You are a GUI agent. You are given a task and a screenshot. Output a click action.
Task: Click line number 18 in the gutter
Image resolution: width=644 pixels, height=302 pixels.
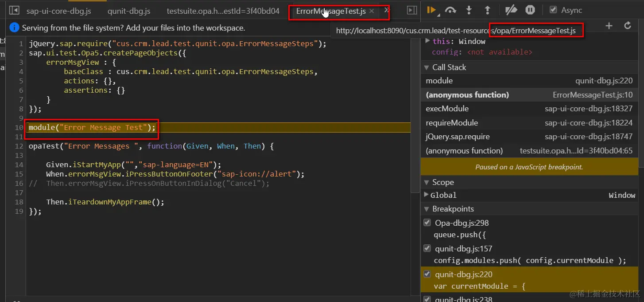point(19,202)
